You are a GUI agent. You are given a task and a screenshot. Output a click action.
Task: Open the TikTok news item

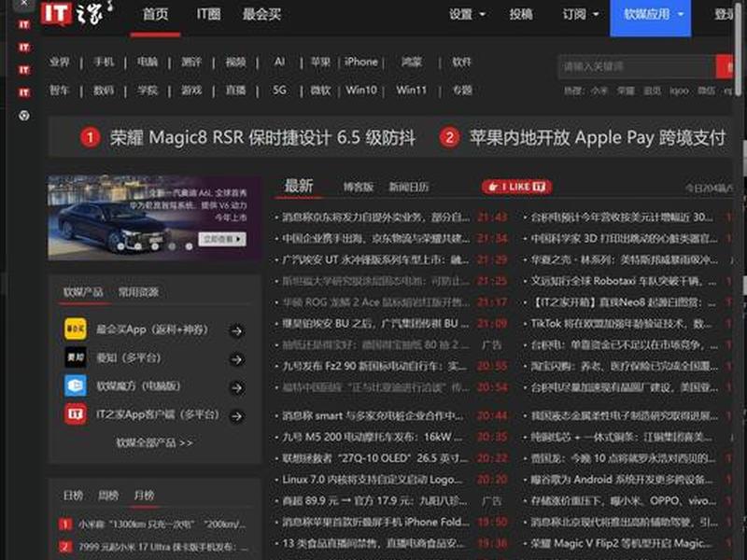623,324
